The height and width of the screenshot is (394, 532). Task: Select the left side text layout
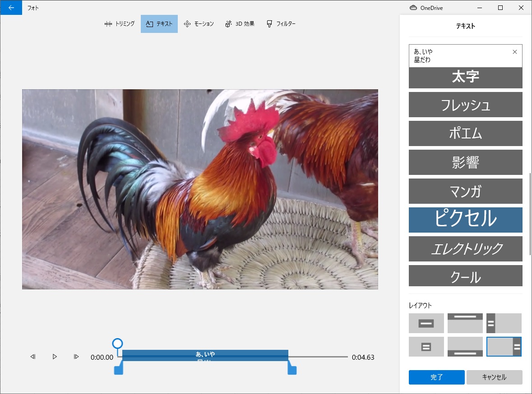[504, 323]
